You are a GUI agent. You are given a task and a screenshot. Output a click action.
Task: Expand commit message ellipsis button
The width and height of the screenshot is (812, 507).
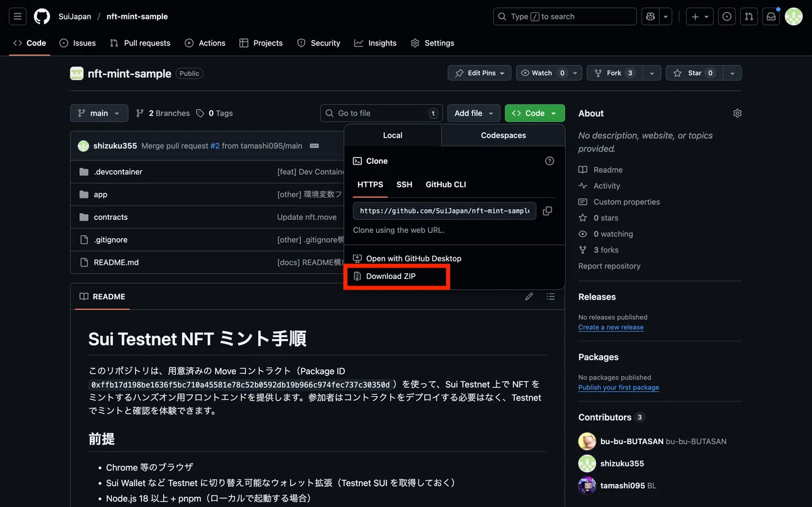[315, 146]
